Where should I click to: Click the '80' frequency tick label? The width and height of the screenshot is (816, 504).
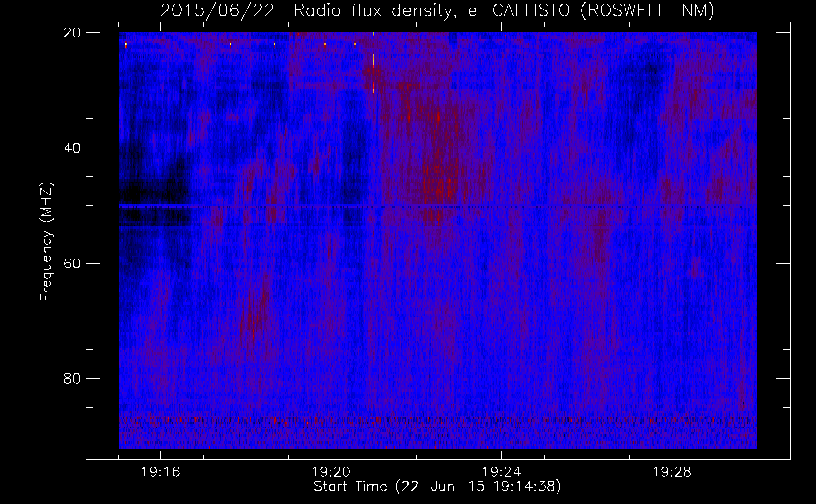73,379
